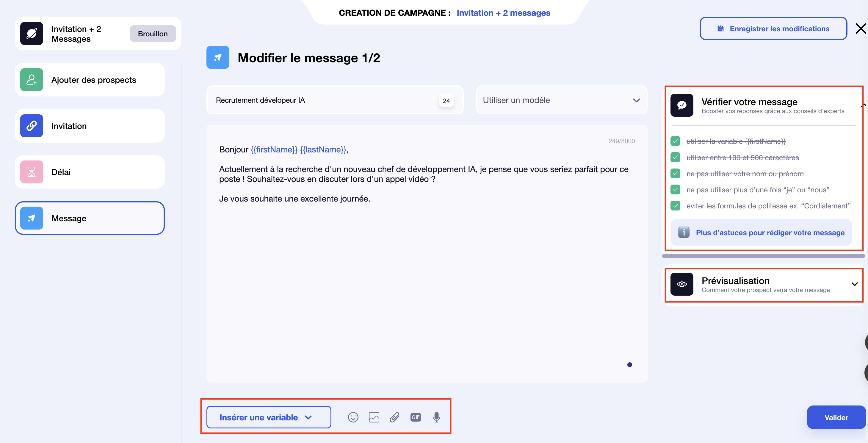Screen dimensions: 868x443
Task: Click 'Booster vos réponses grâce aux conseils d'experts'
Action: click(x=773, y=111)
